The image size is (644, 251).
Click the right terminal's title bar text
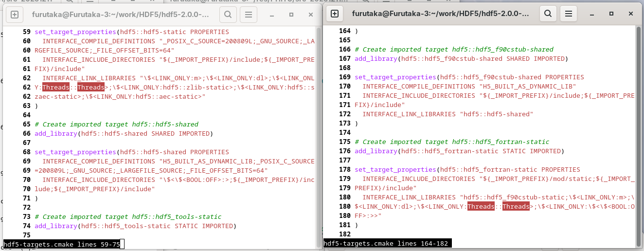[x=440, y=14]
